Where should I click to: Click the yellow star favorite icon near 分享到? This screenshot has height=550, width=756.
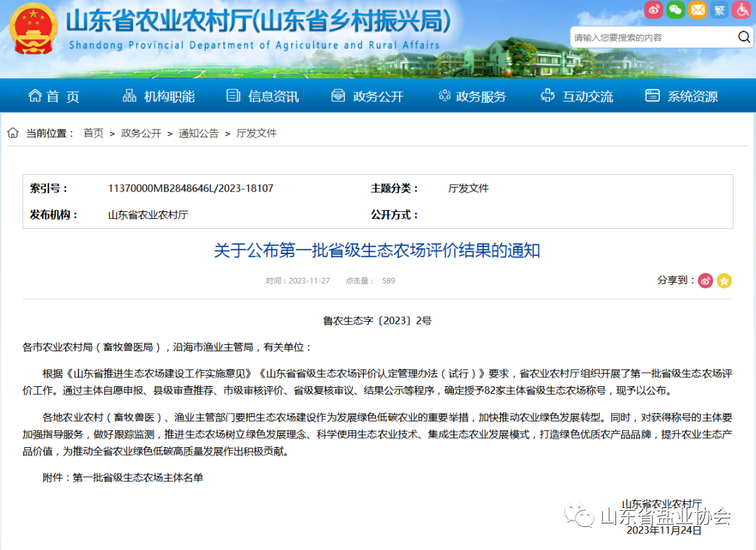click(x=724, y=280)
